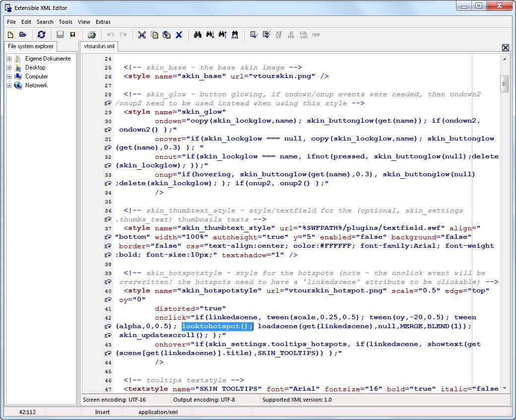Select Eigene Dokumente in file explorer

48,59
